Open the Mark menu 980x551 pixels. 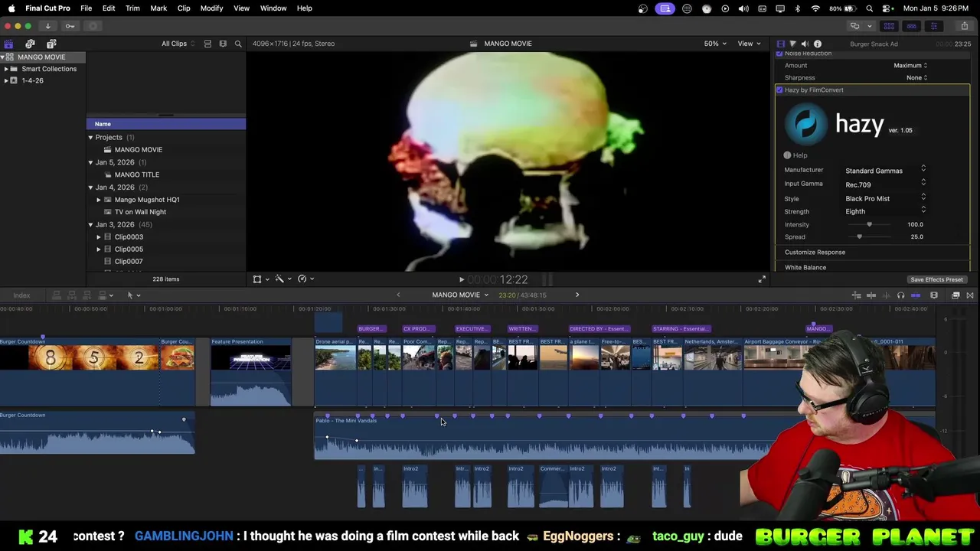tap(158, 8)
